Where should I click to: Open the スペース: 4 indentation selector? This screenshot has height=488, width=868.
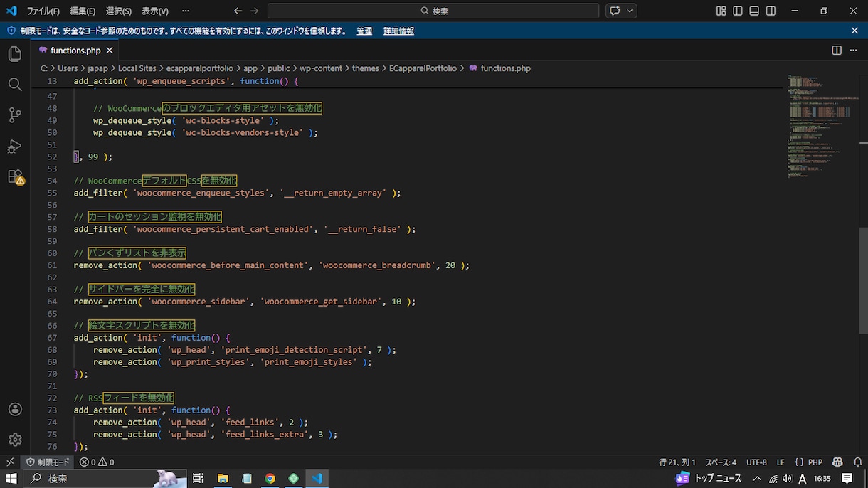coord(721,462)
